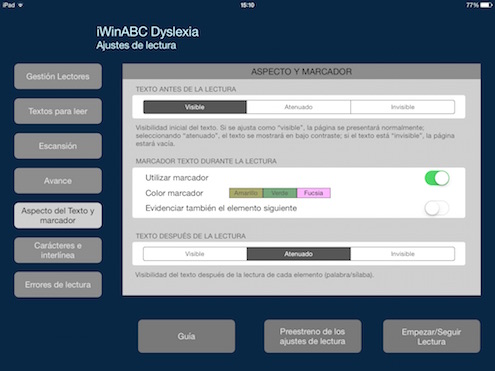Click the 'Visibilidad inicial del texto' description
The width and height of the screenshot is (495, 371).
295,135
